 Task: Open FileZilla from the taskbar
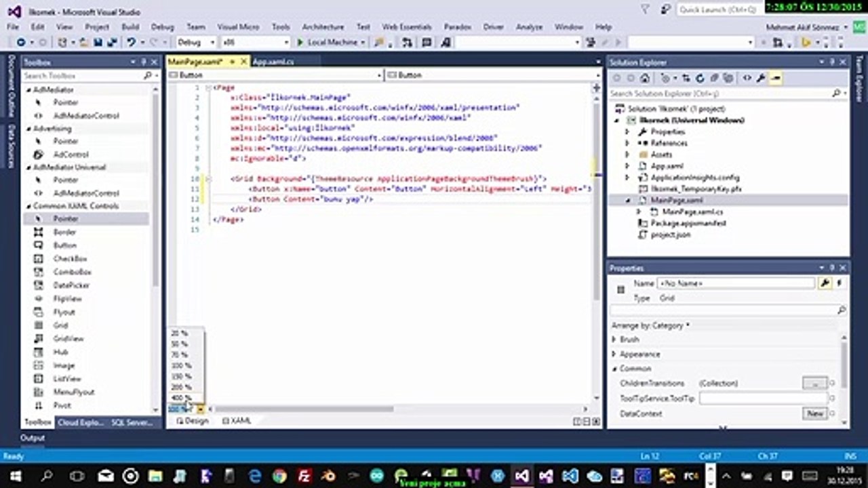click(304, 476)
